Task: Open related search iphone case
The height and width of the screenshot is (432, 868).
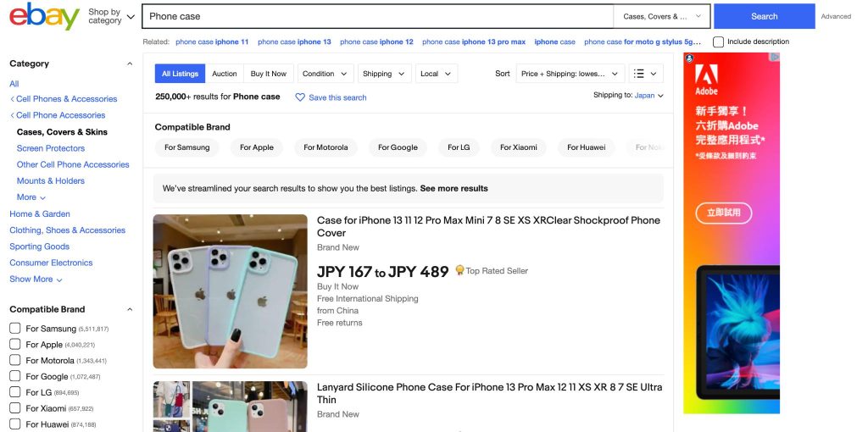Action: (554, 42)
